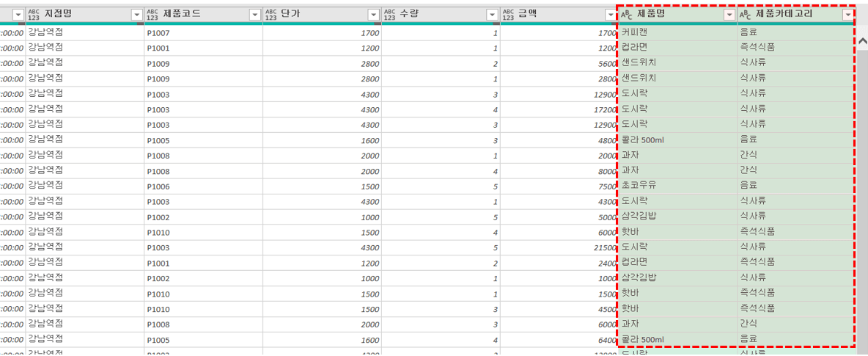Show filter options for 수량 column
The height and width of the screenshot is (356, 868).
[x=493, y=15]
